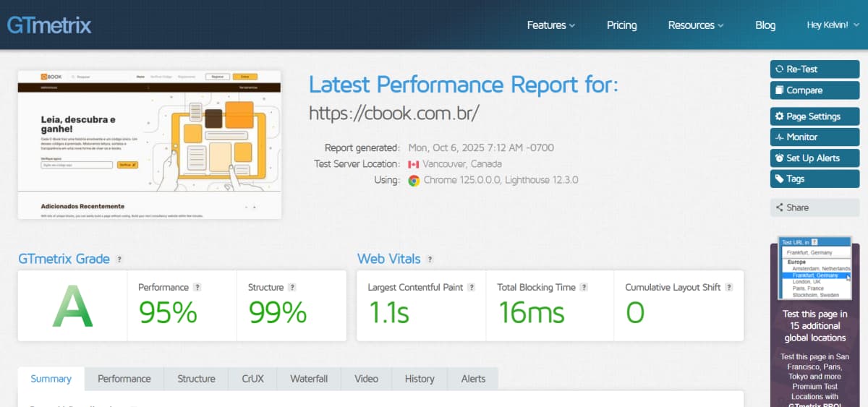The height and width of the screenshot is (407, 868).
Task: Click Set Up Alerts button
Action: click(x=814, y=158)
